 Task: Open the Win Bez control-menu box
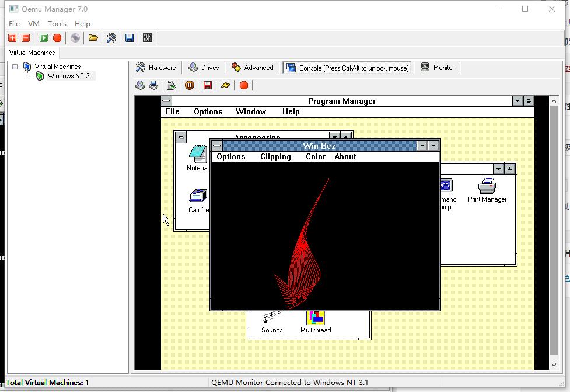coord(216,146)
